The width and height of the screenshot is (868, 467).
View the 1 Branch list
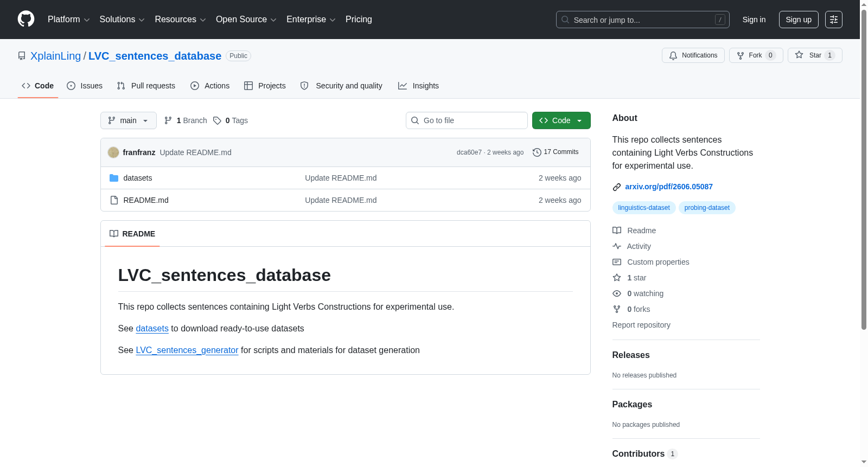tap(186, 120)
